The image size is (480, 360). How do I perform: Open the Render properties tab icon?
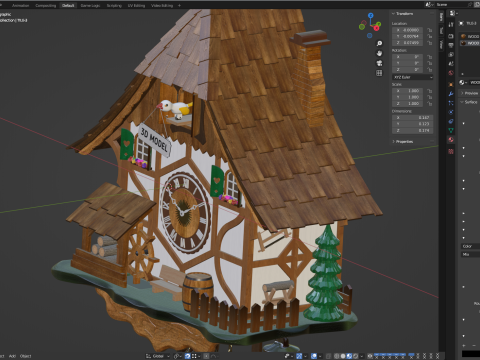(451, 36)
